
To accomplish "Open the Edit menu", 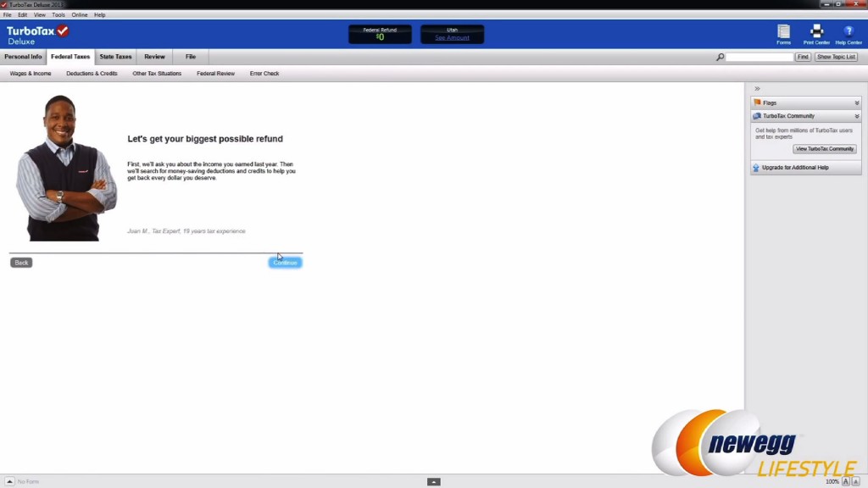I will pos(23,15).
